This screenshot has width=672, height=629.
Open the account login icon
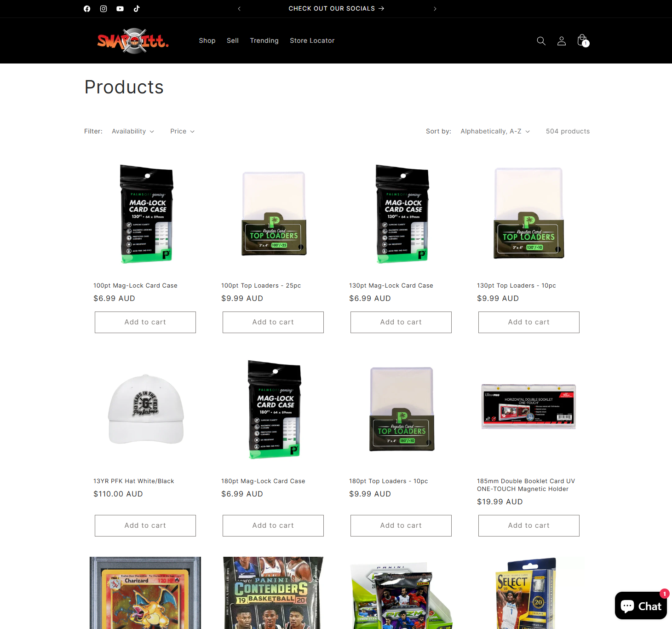tap(562, 41)
